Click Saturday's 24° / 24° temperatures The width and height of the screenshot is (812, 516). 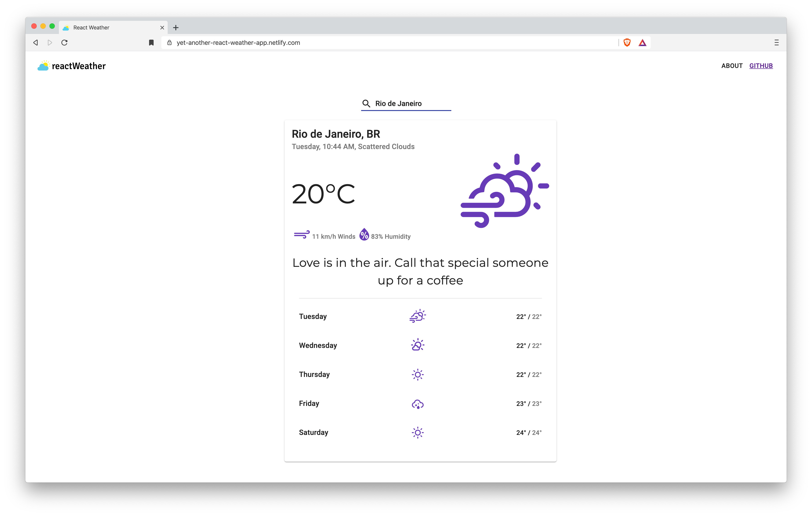click(x=529, y=432)
